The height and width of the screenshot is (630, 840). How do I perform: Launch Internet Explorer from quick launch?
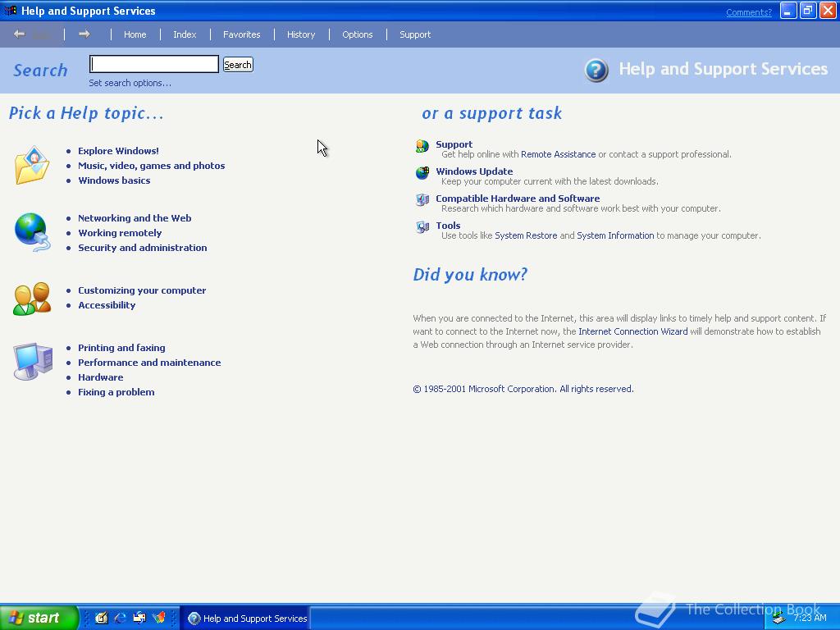121,618
